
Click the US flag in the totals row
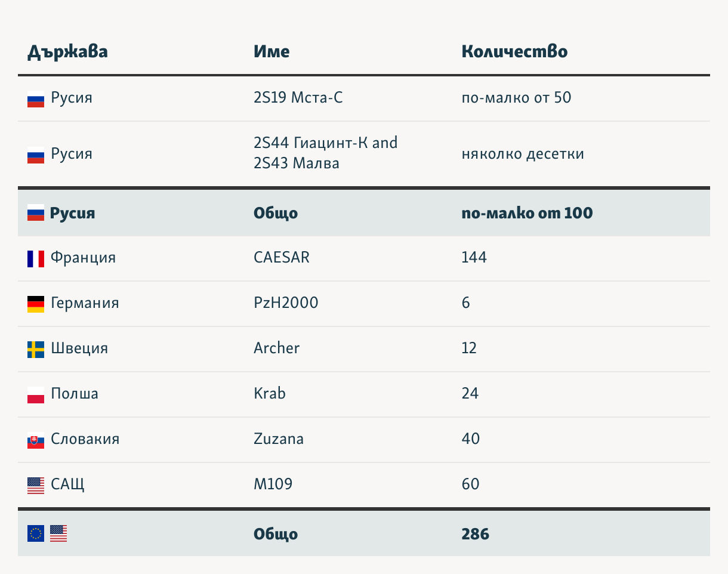tap(58, 533)
